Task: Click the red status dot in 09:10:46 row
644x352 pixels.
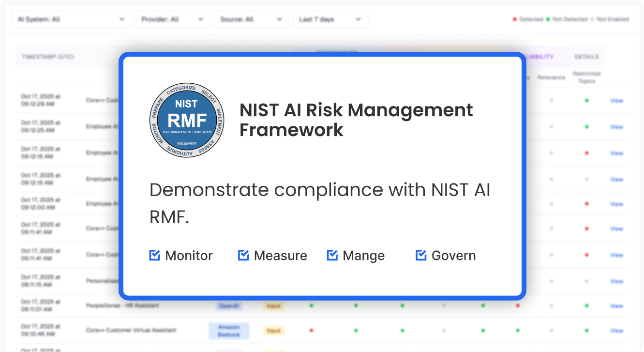Action: 311,331
